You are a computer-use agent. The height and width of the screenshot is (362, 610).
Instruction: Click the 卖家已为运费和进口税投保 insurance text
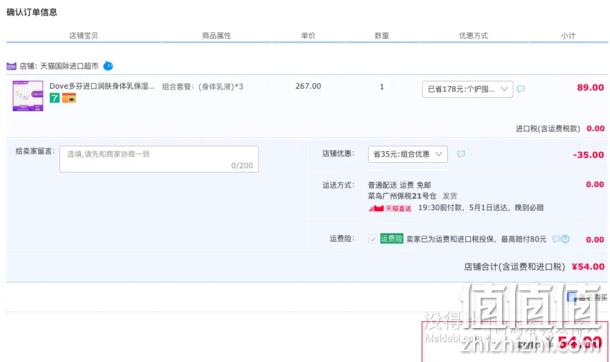[476, 239]
